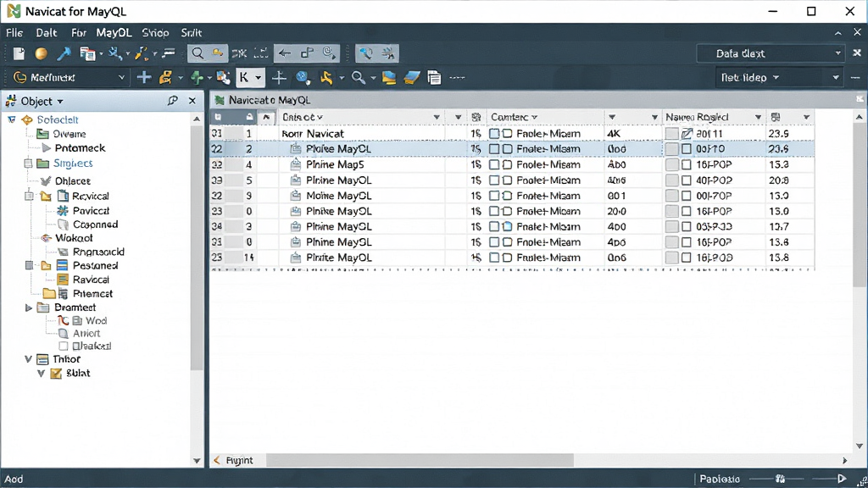The width and height of the screenshot is (868, 488).
Task: Toggle the checkbox beside 03I-P33 in 13.7 row
Action: [x=687, y=227]
